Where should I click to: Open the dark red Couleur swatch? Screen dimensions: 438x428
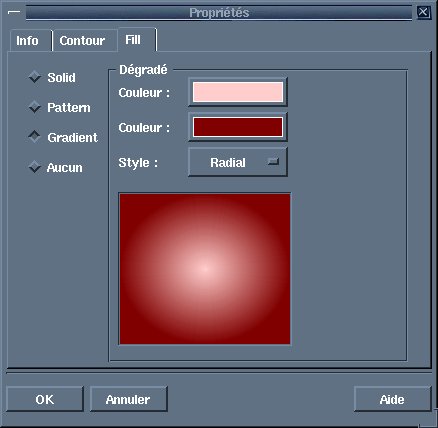click(238, 127)
